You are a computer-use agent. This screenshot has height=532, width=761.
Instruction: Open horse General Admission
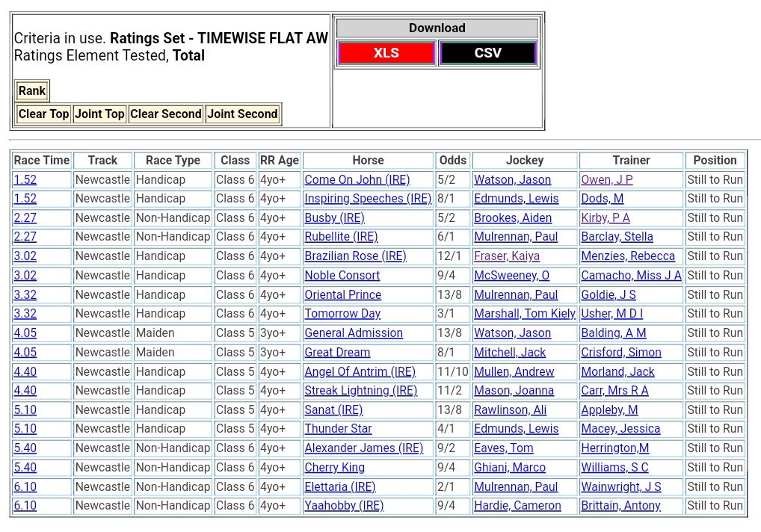pos(353,333)
